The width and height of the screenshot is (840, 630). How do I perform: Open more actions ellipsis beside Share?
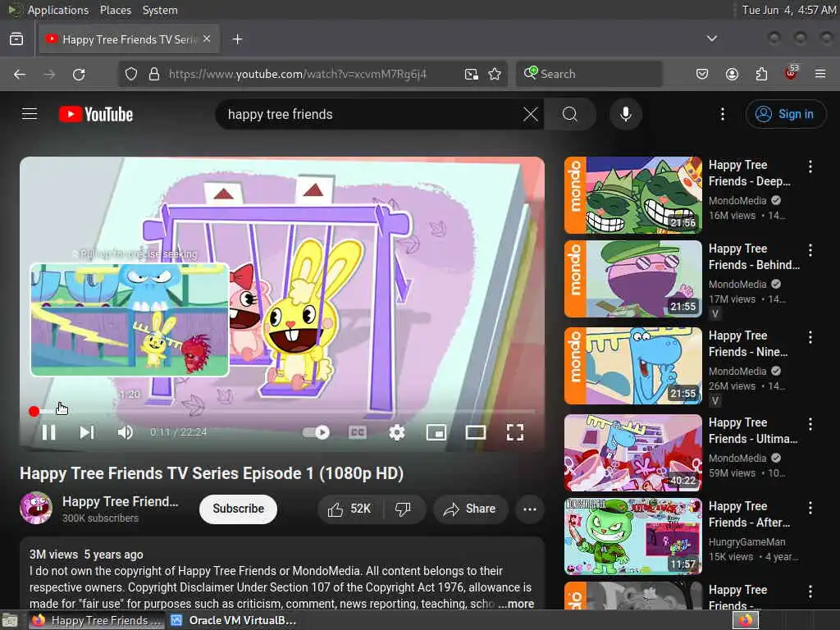tap(530, 509)
